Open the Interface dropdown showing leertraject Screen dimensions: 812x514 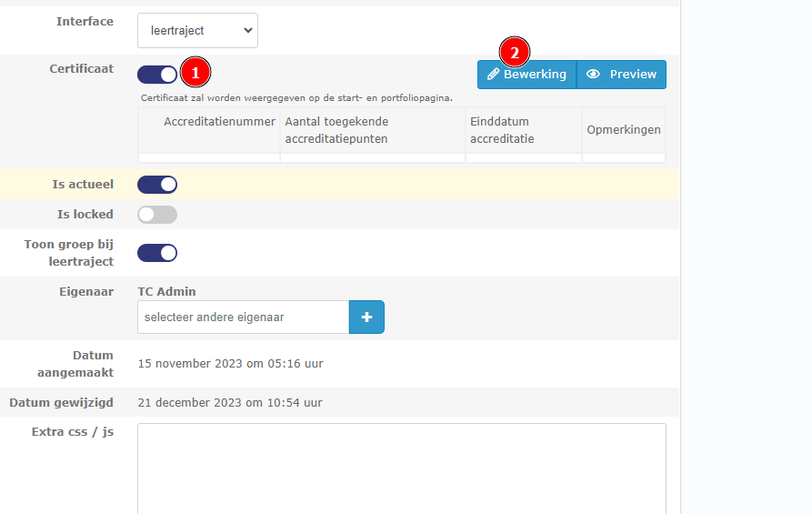tap(197, 30)
